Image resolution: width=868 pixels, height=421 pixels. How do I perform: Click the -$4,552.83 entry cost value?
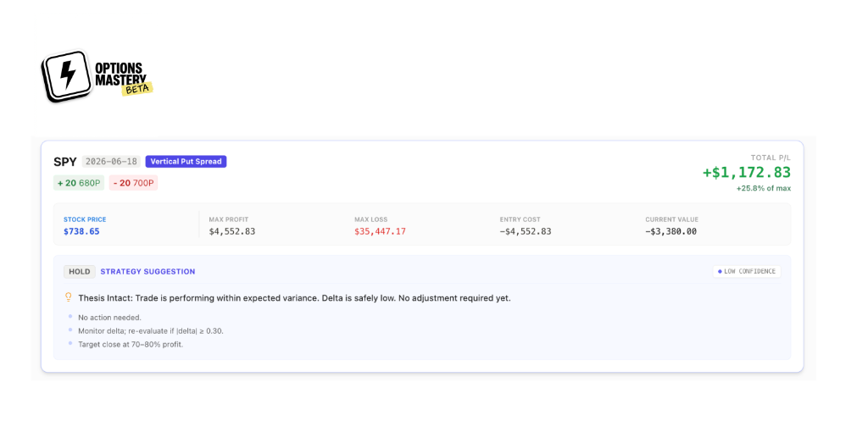click(526, 231)
